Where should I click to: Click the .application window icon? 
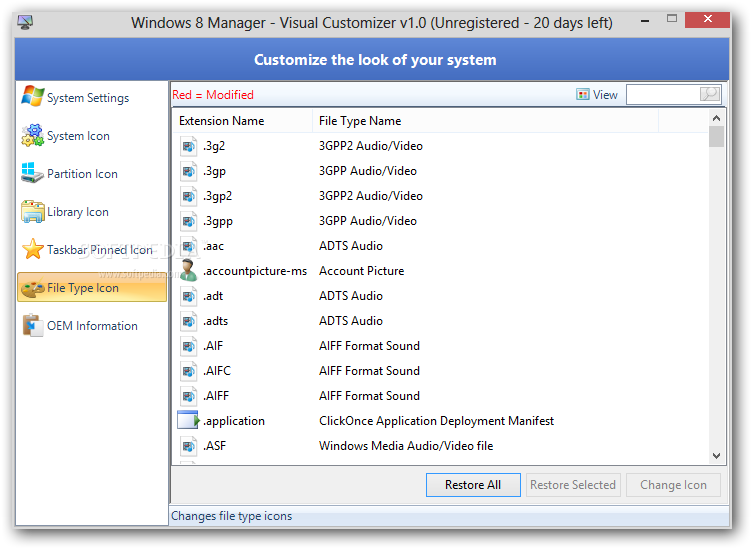[188, 420]
